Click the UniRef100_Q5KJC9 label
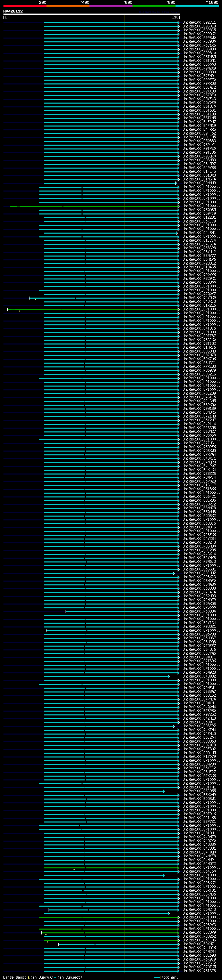This screenshot has width=222, height=980. coord(199,221)
